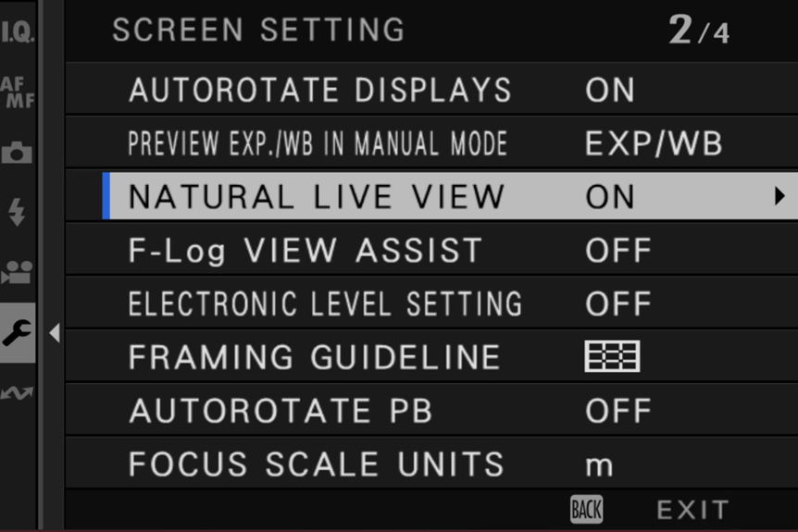Open the camera shooting settings tab
The height and width of the screenshot is (532, 798).
(x=17, y=152)
